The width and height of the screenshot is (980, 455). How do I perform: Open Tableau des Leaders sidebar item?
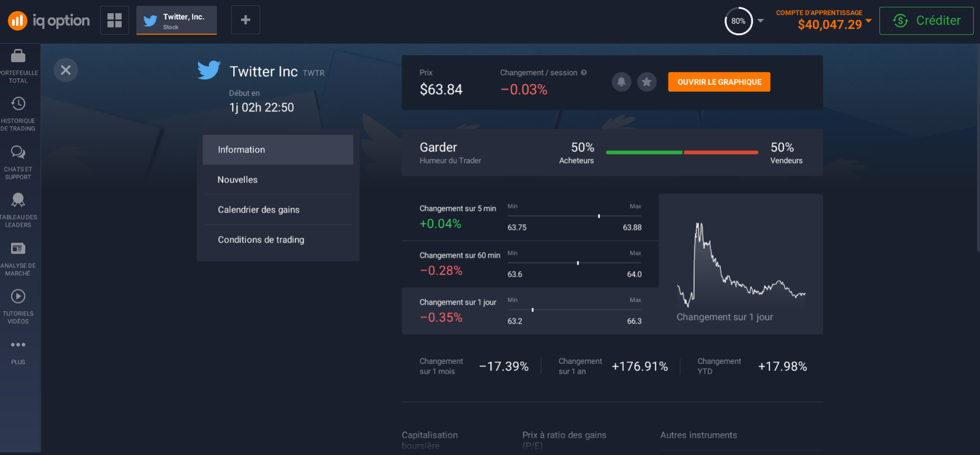pyautogui.click(x=18, y=210)
